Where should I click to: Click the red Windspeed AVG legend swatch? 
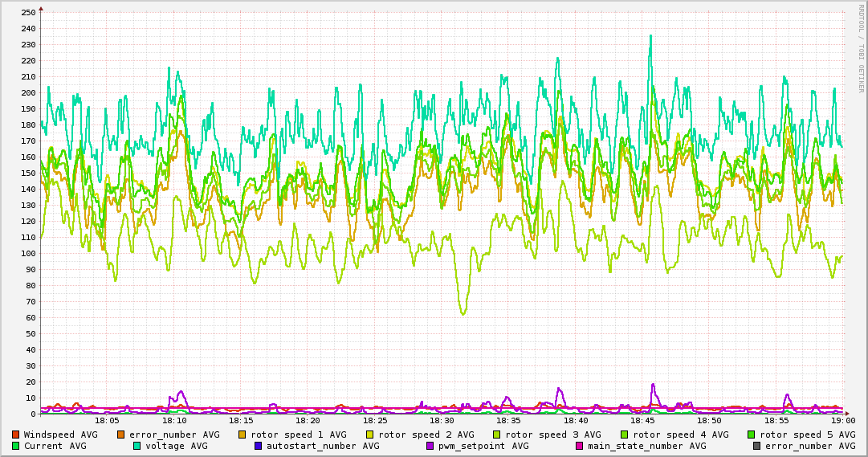[x=15, y=435]
